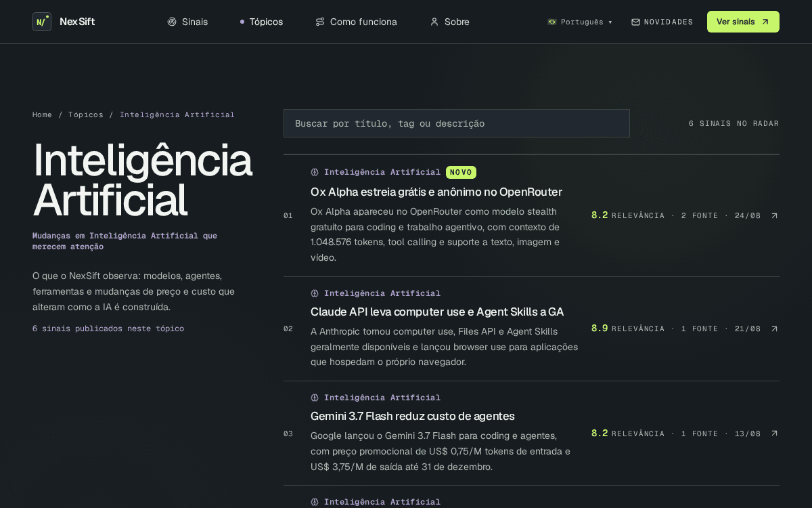
Task: Click Inteligência Artificial breadcrumb
Action: [177, 114]
